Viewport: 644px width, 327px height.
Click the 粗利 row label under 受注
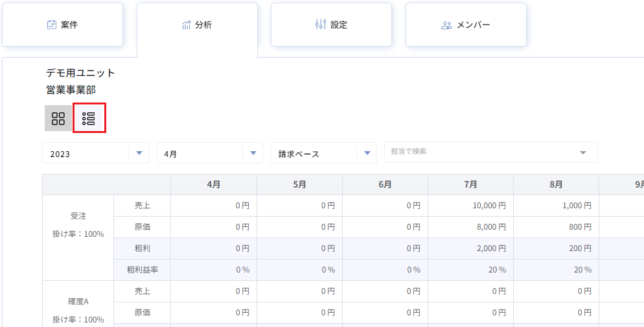[142, 248]
